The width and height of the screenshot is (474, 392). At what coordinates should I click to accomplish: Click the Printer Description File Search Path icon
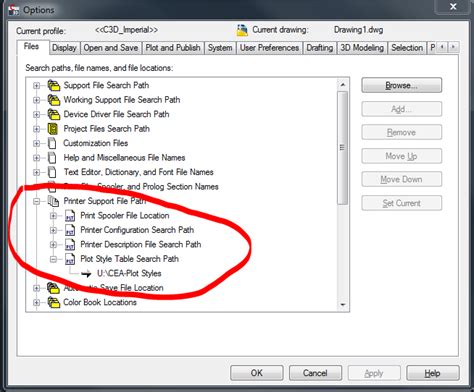click(x=70, y=245)
